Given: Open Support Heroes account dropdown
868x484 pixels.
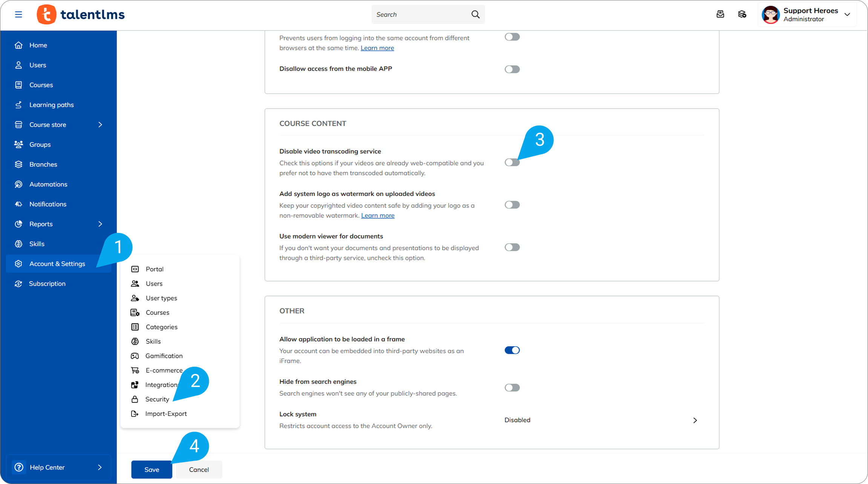Looking at the screenshot, I should tap(847, 14).
